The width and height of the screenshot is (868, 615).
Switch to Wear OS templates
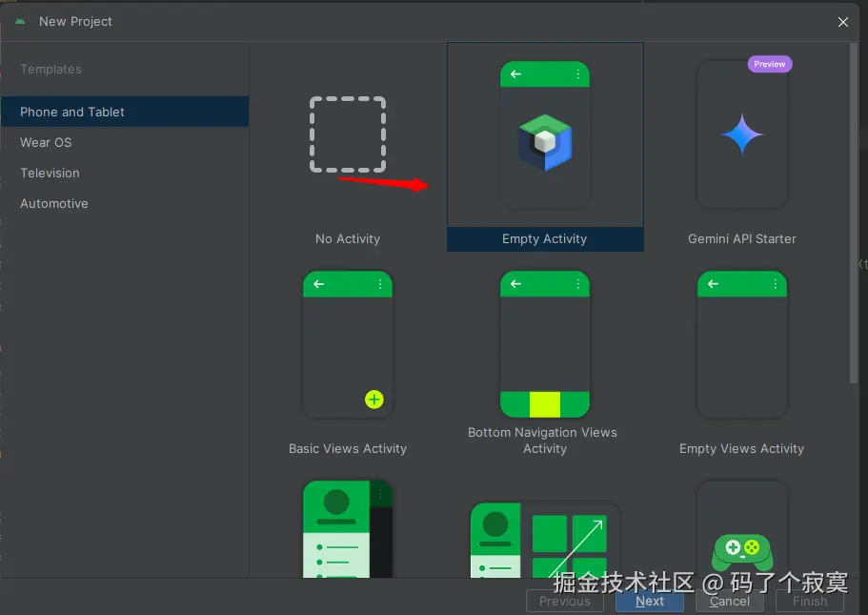click(x=125, y=142)
